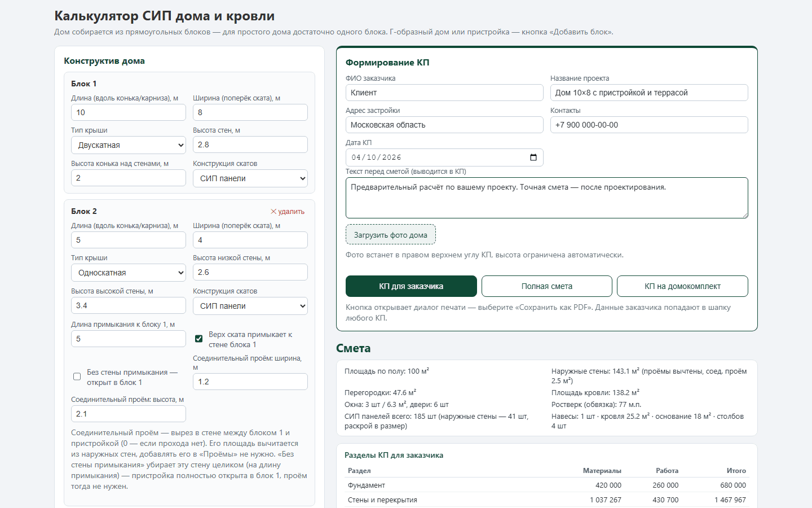Focus Блок 1 length field with value 10
812x508 pixels.
coord(129,112)
